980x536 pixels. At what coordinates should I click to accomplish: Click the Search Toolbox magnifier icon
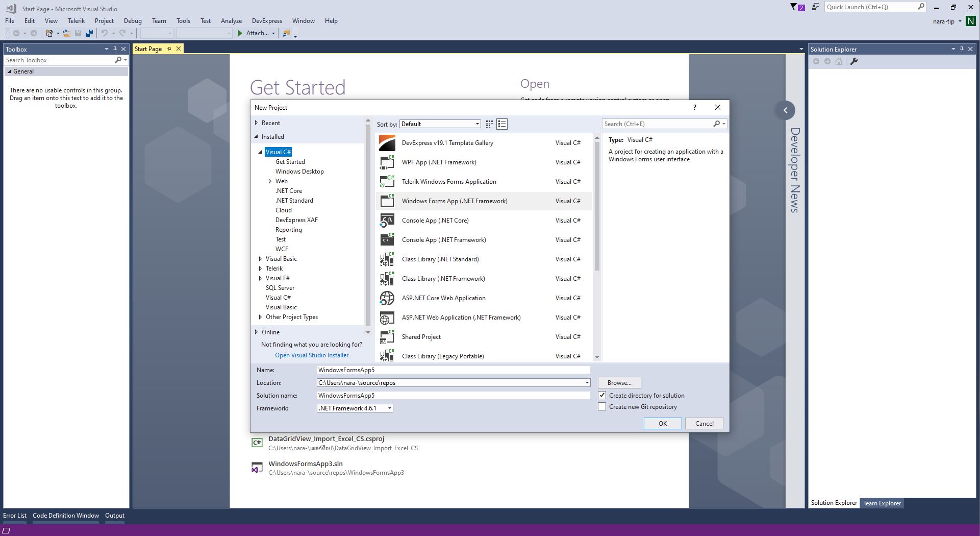(118, 60)
